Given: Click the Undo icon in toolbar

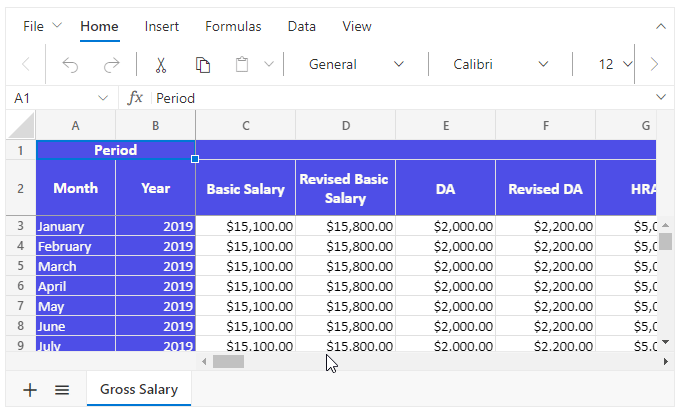Looking at the screenshot, I should tap(70, 65).
